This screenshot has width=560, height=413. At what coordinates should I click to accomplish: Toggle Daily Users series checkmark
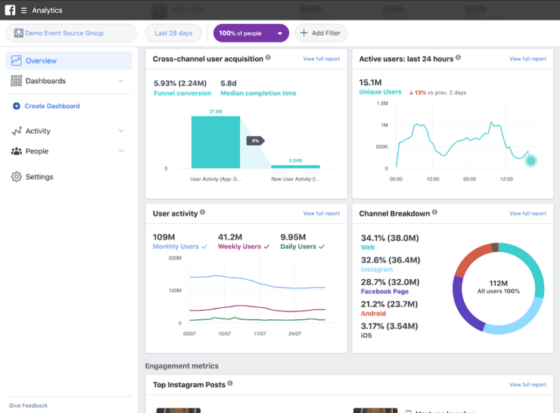(322, 247)
